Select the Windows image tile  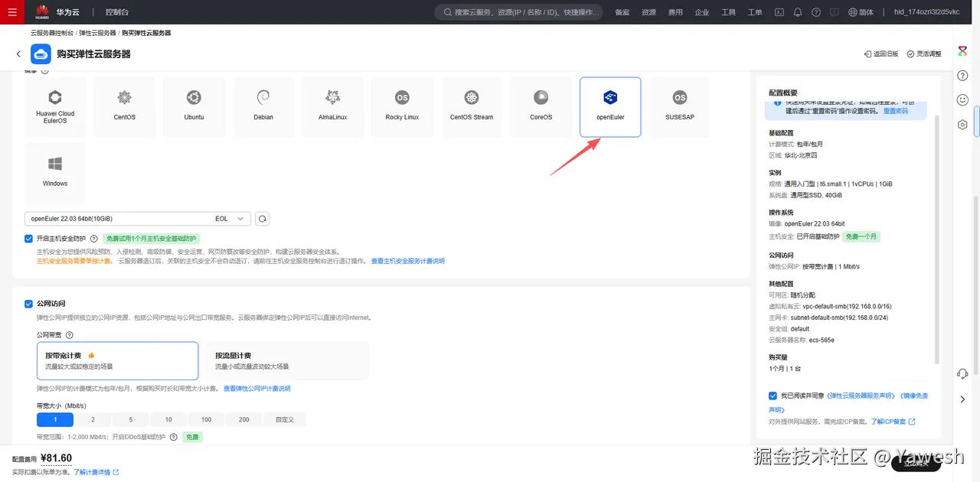point(55,173)
